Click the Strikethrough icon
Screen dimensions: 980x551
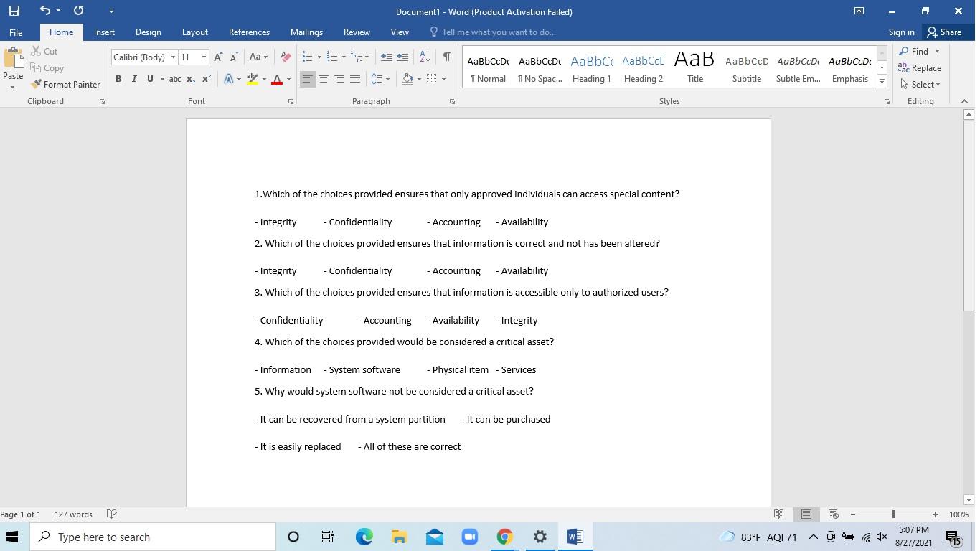coord(174,79)
